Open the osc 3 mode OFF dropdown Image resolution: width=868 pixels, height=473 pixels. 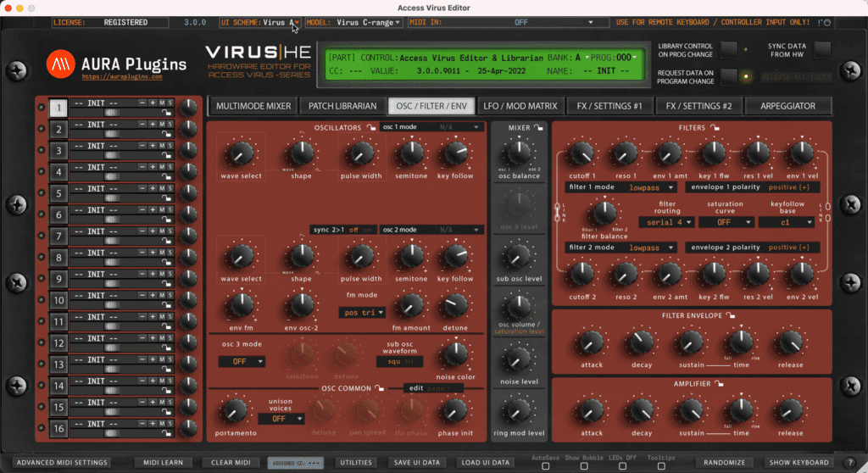242,362
